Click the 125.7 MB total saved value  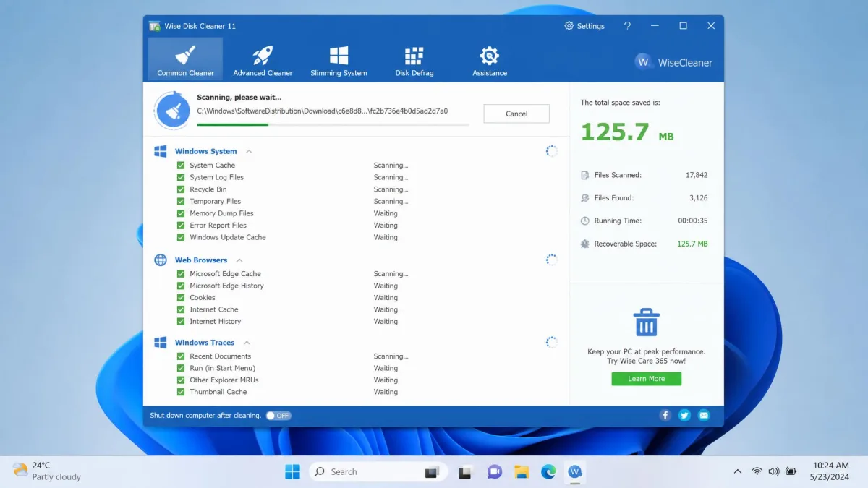pyautogui.click(x=627, y=132)
